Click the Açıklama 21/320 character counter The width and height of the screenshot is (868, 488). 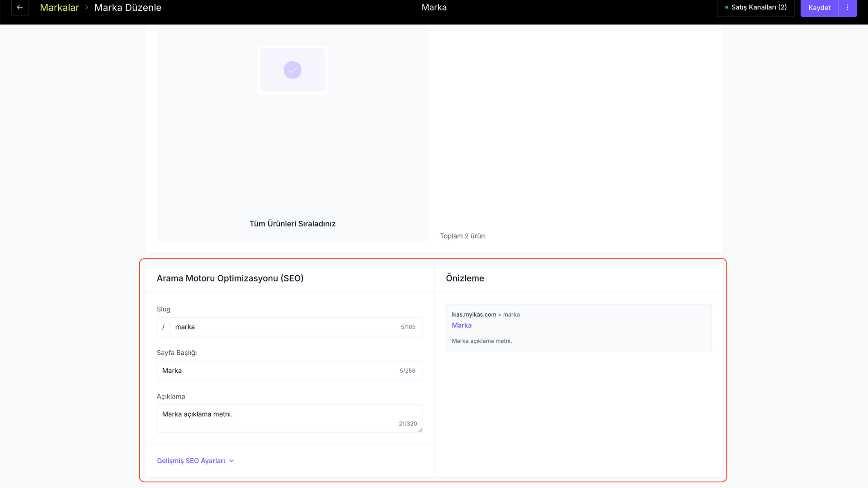[x=408, y=424]
